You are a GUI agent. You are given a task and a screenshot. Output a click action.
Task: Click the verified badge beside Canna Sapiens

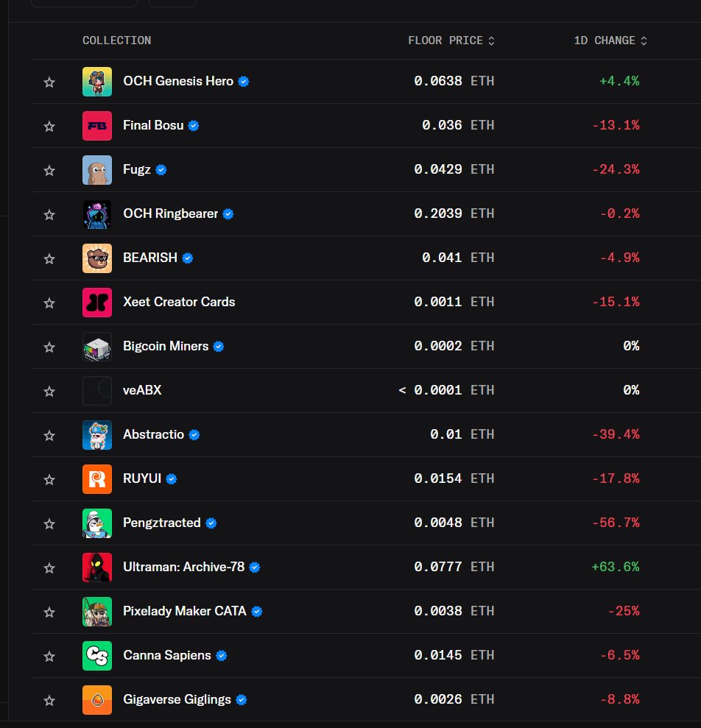pyautogui.click(x=222, y=656)
